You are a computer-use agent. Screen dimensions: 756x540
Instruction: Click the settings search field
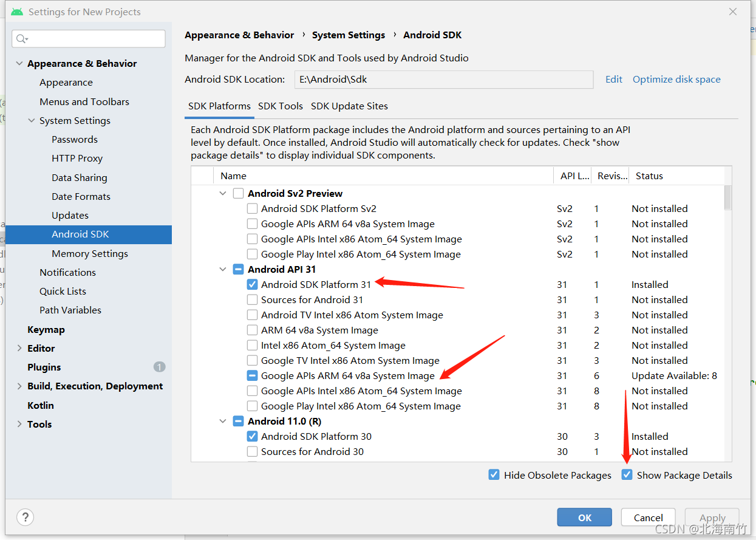89,39
